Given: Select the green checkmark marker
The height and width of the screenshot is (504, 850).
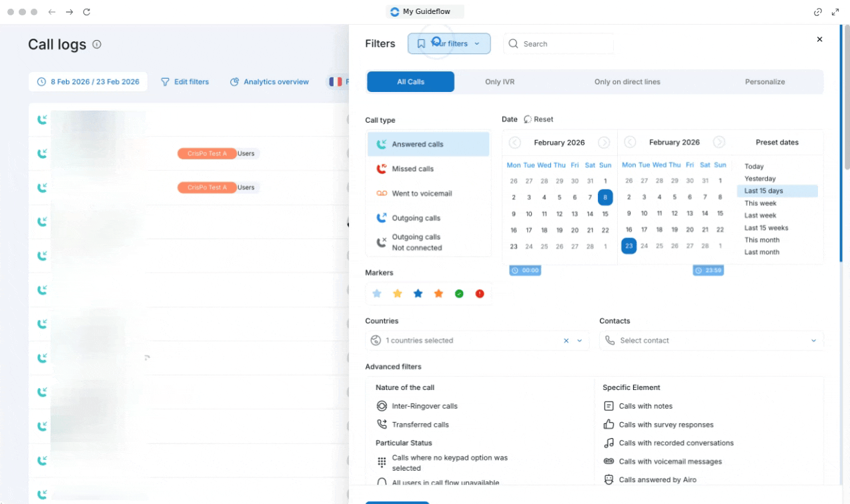Looking at the screenshot, I should coord(459,294).
